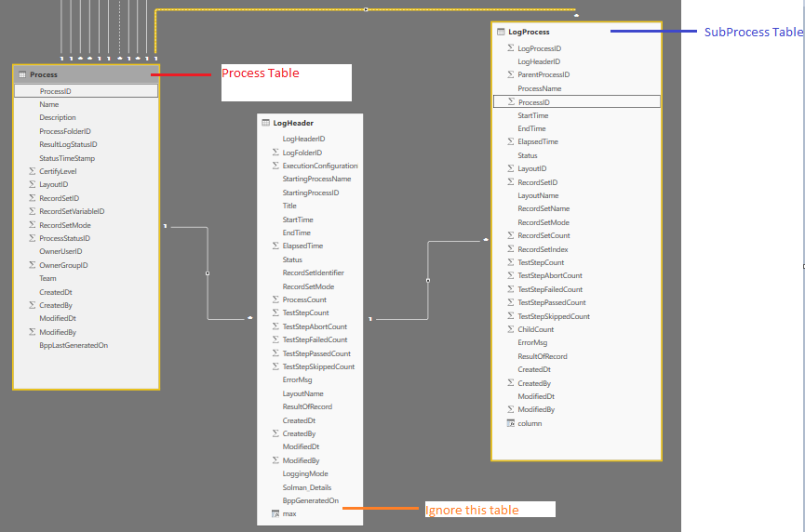Click the LogHeaderID field in the LogHeader table
This screenshot has width=805, height=532.
pos(304,139)
